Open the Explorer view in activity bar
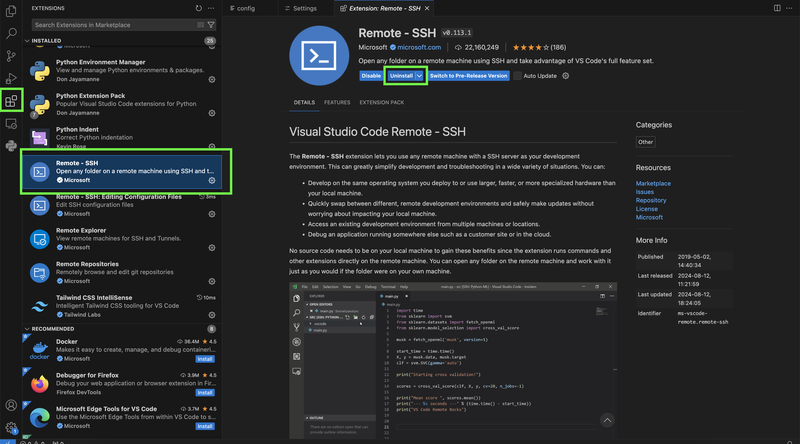This screenshot has height=444, width=800. (11, 11)
